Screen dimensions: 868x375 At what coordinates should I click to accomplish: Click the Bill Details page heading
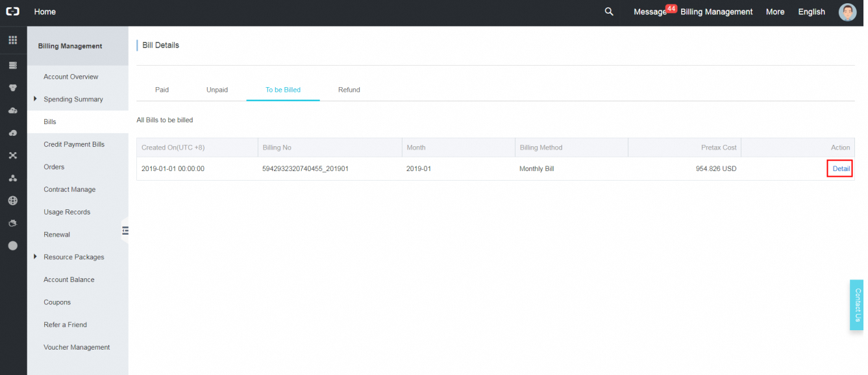pos(160,45)
